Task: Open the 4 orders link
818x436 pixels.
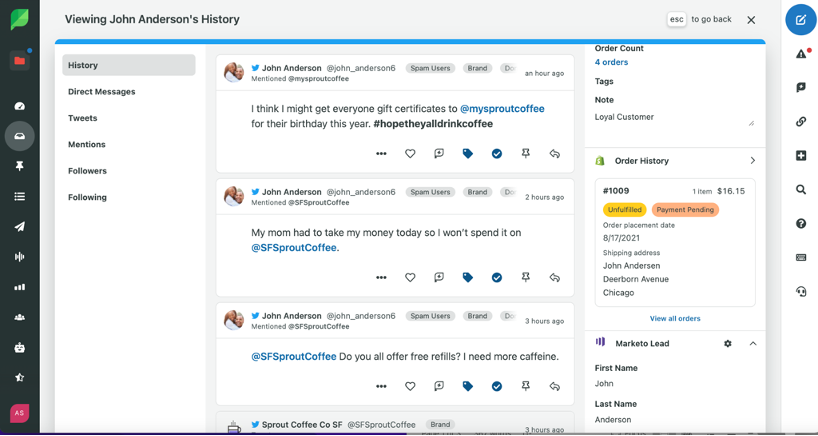Action: (611, 62)
